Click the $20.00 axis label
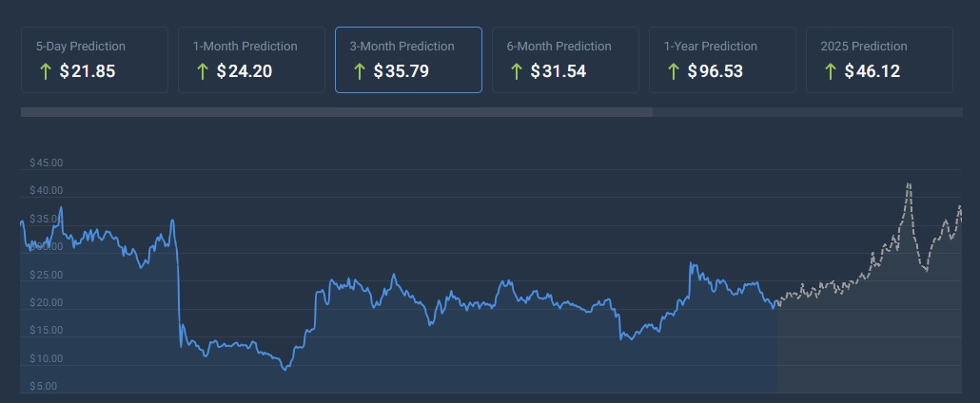The width and height of the screenshot is (980, 403). [47, 302]
